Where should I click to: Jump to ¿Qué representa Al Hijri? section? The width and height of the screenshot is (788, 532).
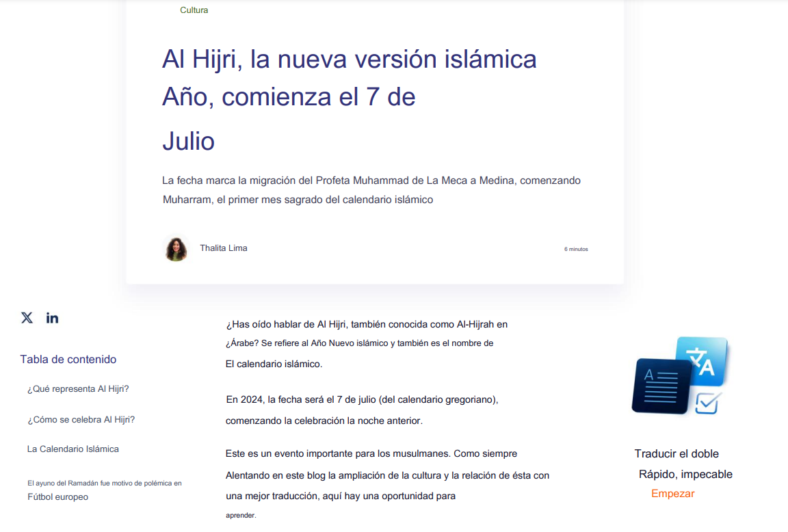pos(79,389)
